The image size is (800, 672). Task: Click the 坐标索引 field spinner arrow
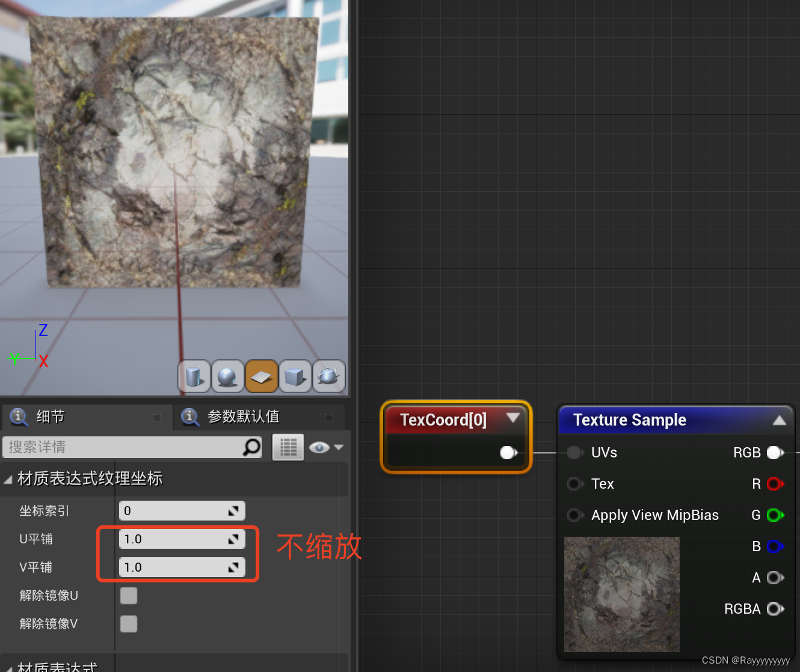[x=233, y=511]
